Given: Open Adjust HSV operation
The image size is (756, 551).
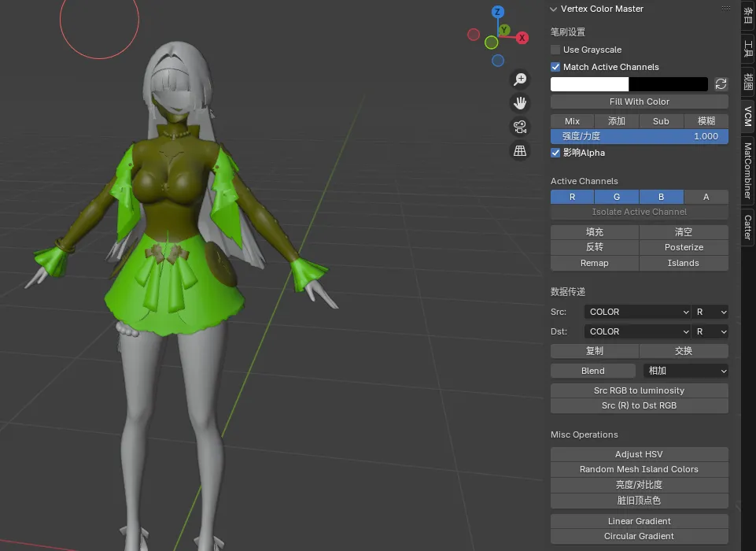Looking at the screenshot, I should click(640, 454).
